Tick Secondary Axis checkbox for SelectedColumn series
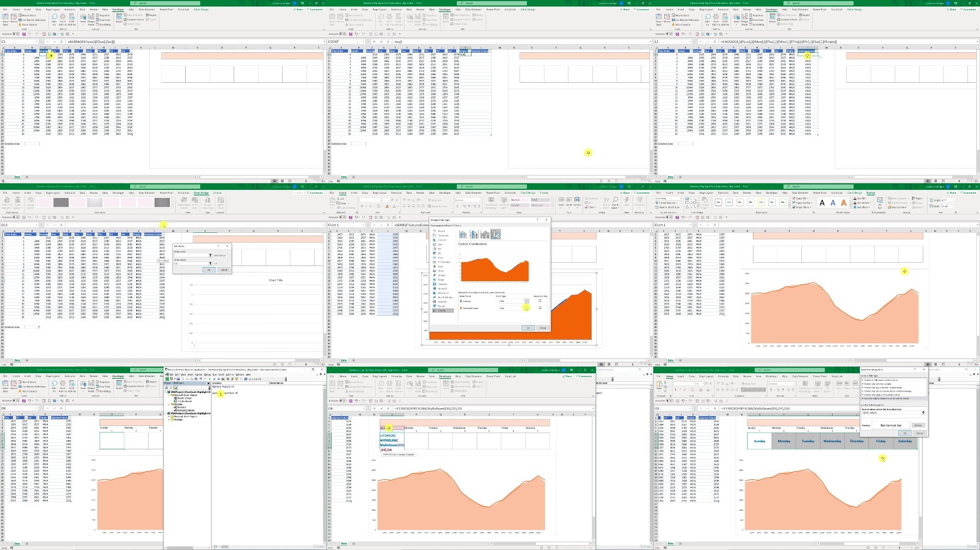 pos(540,307)
